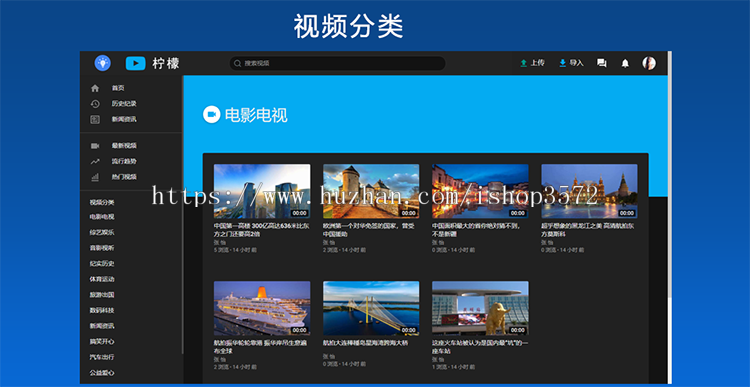
Task: Open the user avatar menu
Action: [x=649, y=63]
